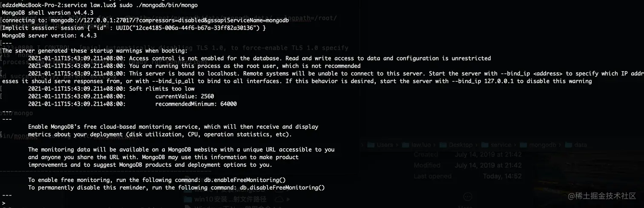Click the cloud icon beside win10 folder
Viewport: 644px width, 208px height.
pos(279,199)
